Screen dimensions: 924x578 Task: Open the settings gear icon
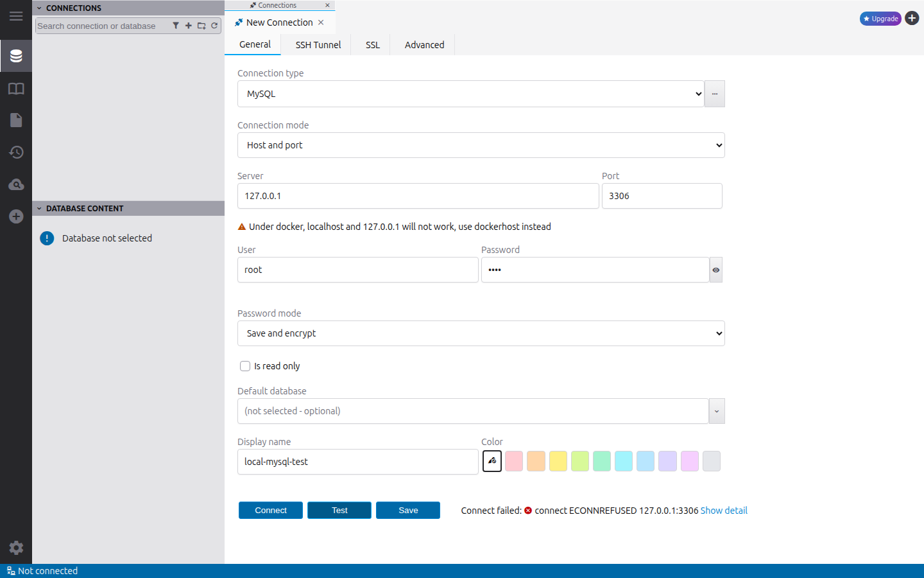coord(16,548)
